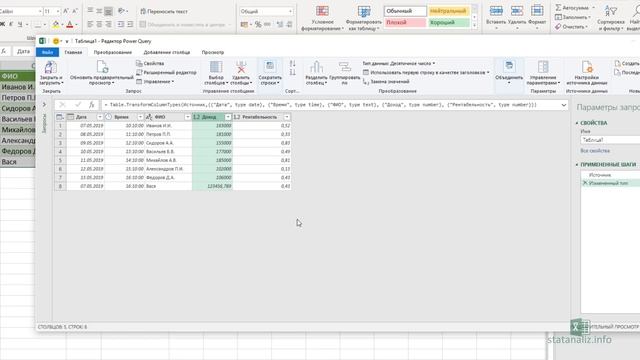Cancel formula edit with X icon
This screenshot has height=360, width=640.
[x=62, y=105]
